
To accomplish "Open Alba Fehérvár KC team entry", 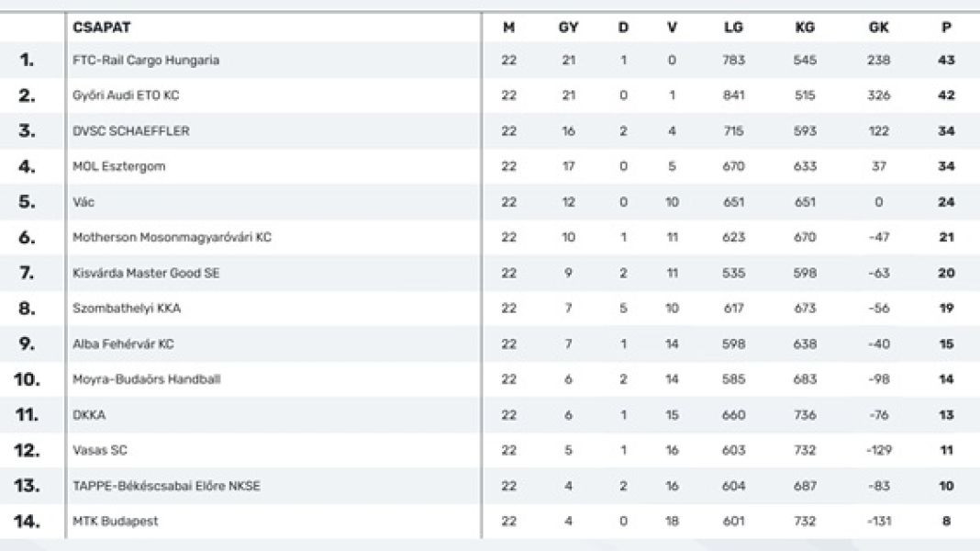I will pyautogui.click(x=123, y=344).
